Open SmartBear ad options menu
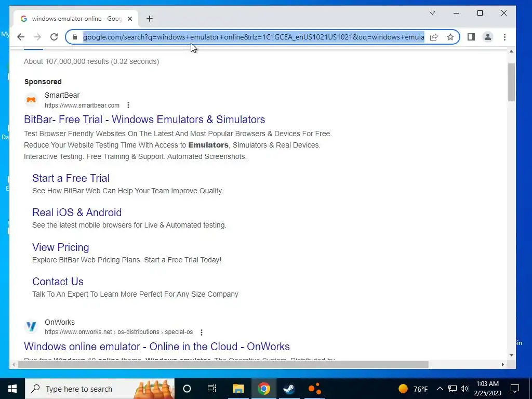532x399 pixels. tap(128, 105)
